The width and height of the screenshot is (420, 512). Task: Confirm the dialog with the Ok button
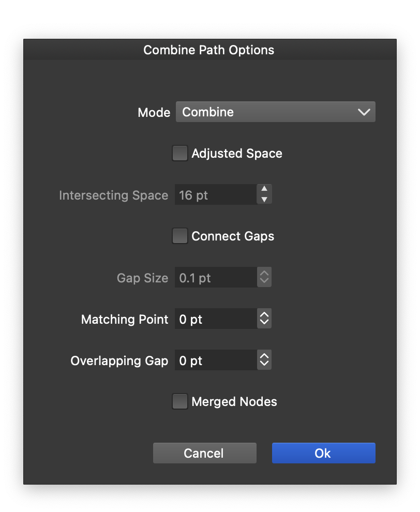point(323,453)
